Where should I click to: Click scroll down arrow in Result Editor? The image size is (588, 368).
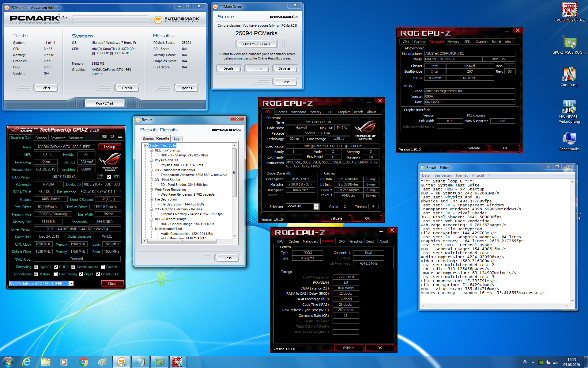point(572,301)
